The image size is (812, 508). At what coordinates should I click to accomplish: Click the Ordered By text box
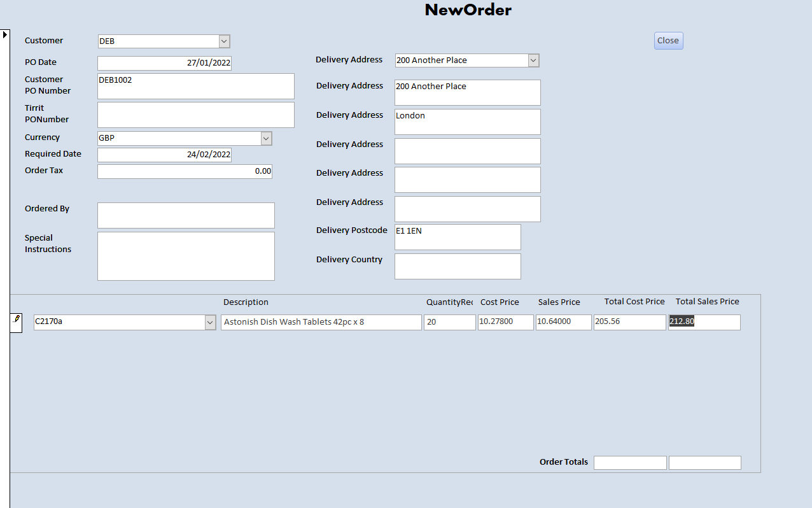pos(186,215)
